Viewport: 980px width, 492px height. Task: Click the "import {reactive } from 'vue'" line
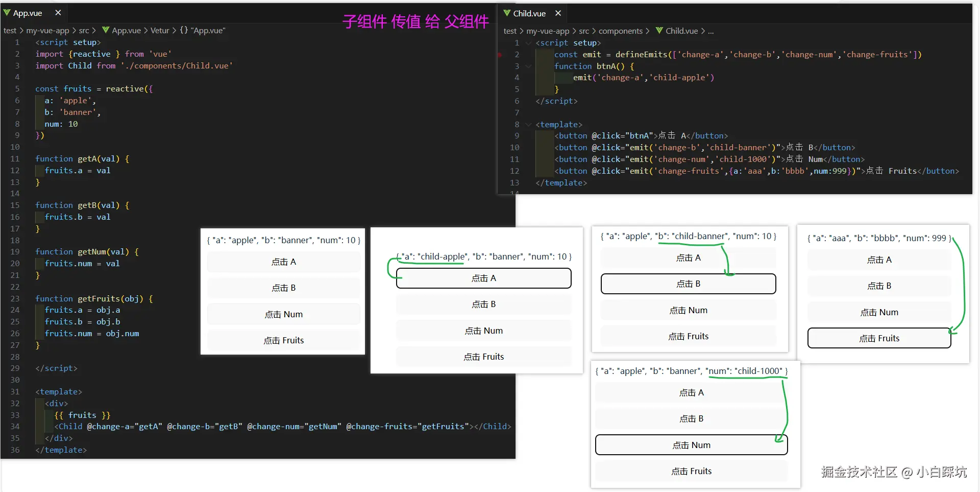(104, 54)
